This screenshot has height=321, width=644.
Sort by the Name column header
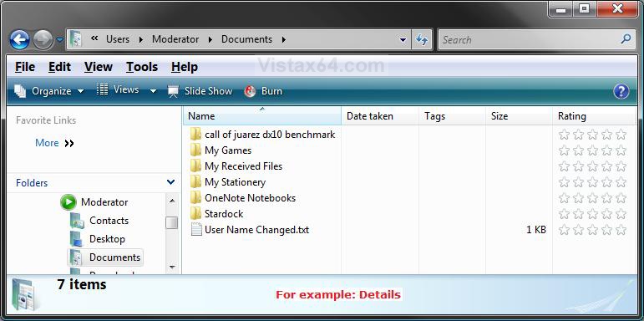[262, 116]
